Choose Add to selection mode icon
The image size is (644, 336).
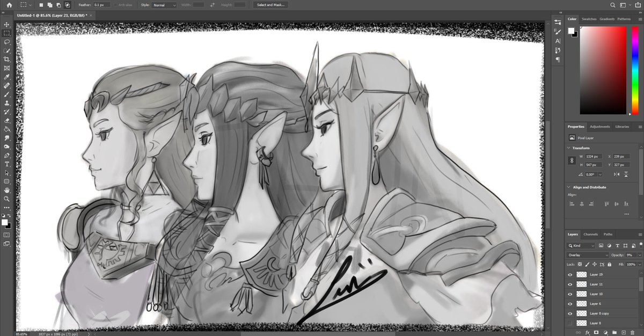tap(50, 5)
